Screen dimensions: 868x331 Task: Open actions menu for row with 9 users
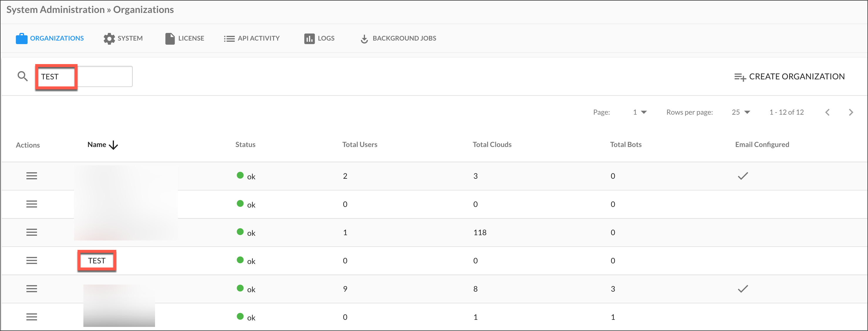coord(32,289)
